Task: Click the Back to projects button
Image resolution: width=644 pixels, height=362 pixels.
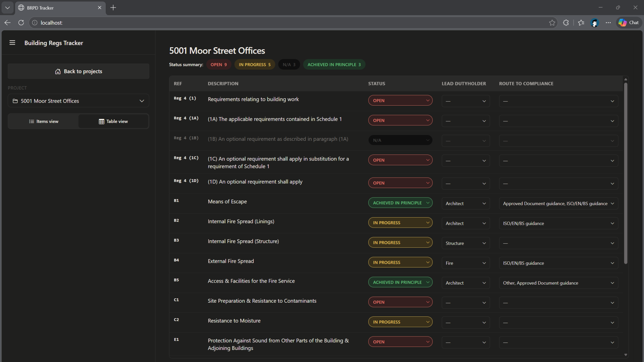Action: pyautogui.click(x=78, y=71)
